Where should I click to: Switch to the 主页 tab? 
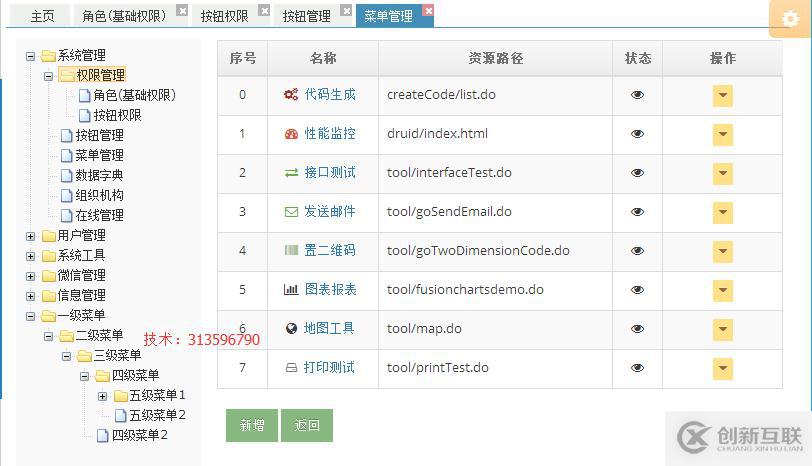coord(42,16)
